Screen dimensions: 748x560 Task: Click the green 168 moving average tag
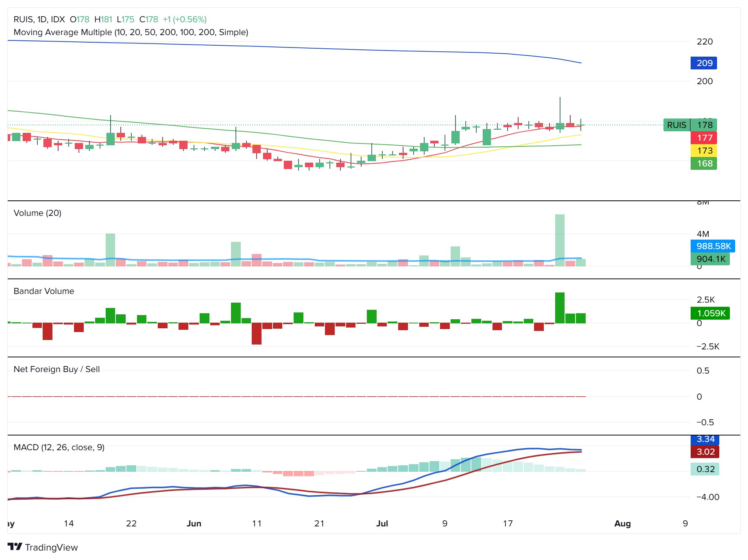[703, 163]
